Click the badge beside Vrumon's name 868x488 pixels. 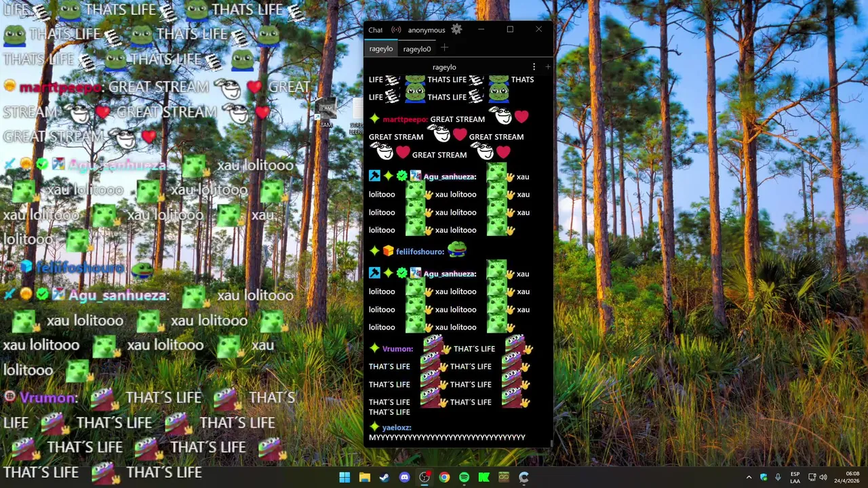click(374, 348)
